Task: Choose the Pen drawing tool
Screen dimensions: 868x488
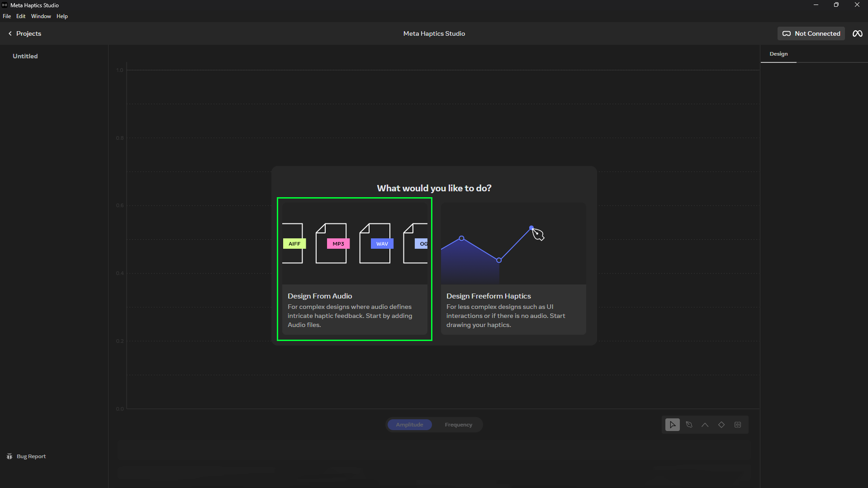Action: click(x=689, y=425)
